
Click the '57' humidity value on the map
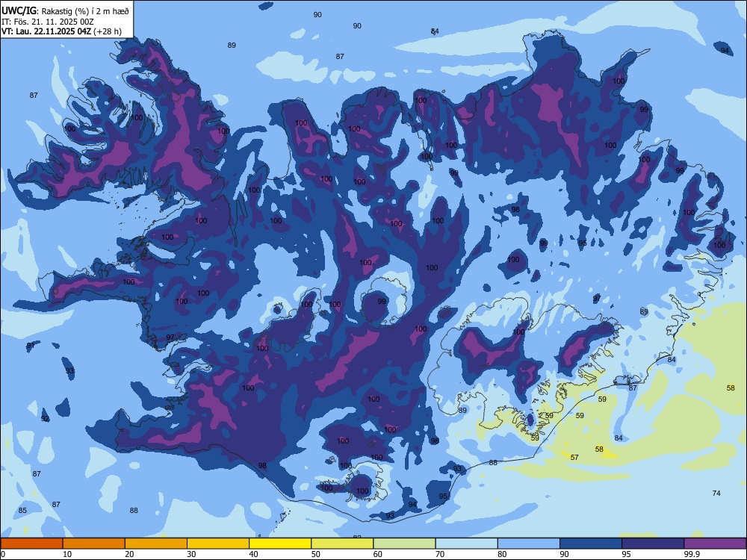click(574, 457)
